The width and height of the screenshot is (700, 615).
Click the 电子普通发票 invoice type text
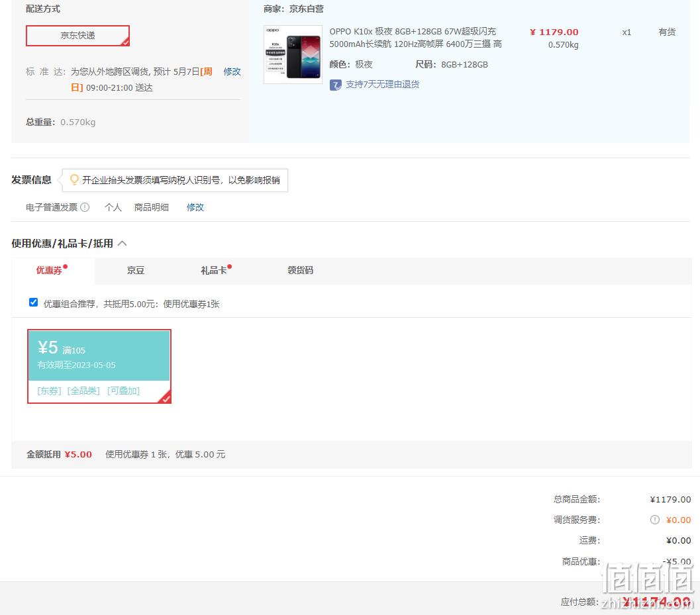pyautogui.click(x=52, y=207)
